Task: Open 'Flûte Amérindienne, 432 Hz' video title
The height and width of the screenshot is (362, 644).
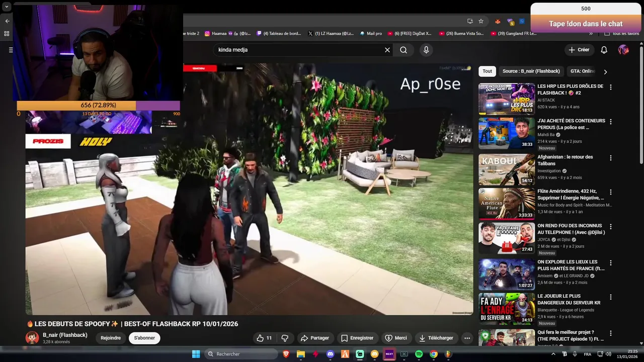Action: click(571, 195)
